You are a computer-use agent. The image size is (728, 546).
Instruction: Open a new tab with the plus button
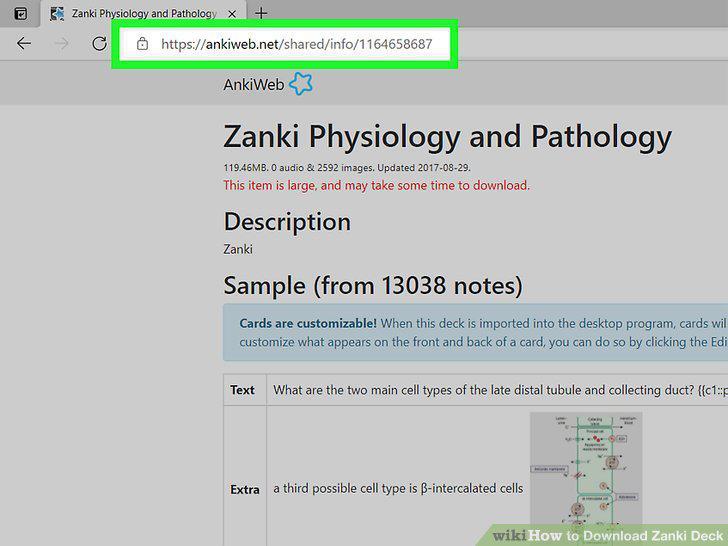(261, 13)
